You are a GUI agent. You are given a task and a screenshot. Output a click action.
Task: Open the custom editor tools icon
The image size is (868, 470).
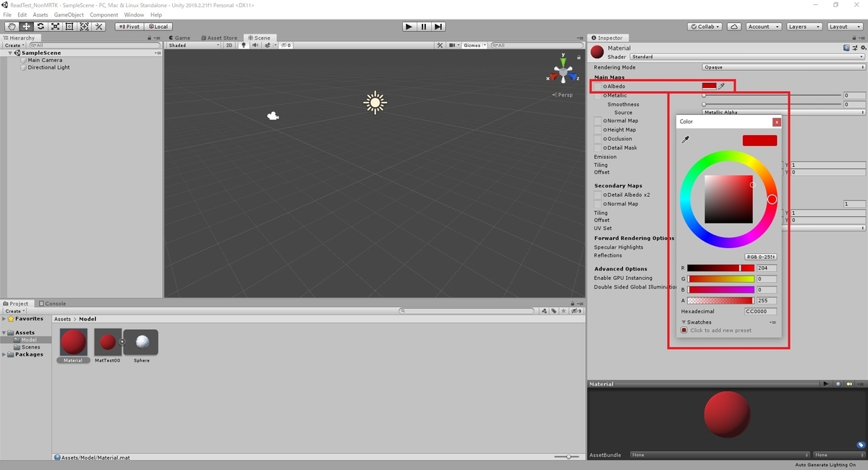click(99, 27)
